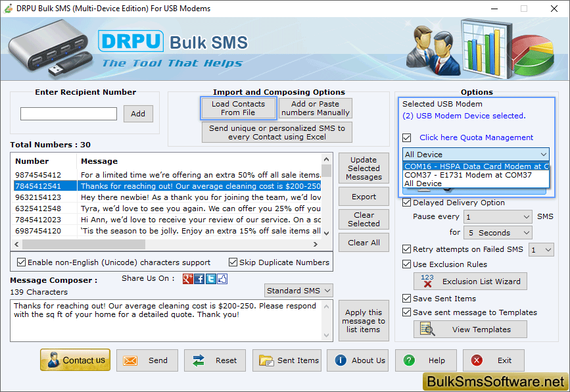Toggle Use Exclusion Rules checkbox
570x392 pixels.
[x=407, y=264]
